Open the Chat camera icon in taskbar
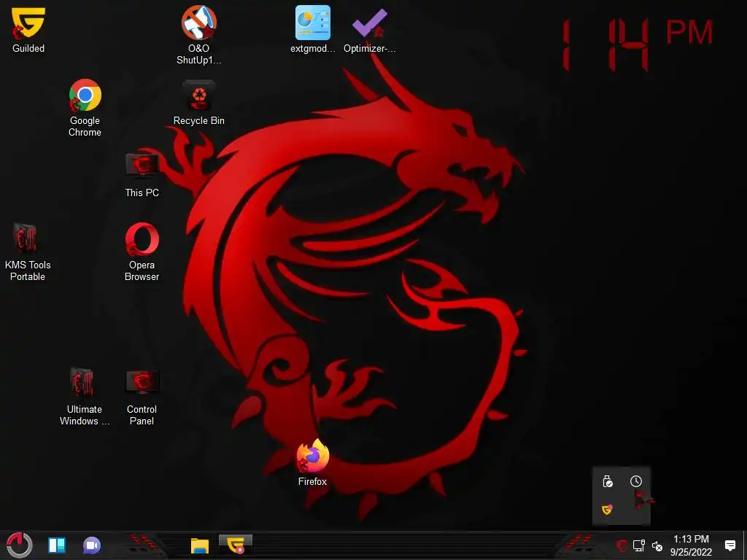This screenshot has height=560, width=747. pyautogui.click(x=91, y=545)
